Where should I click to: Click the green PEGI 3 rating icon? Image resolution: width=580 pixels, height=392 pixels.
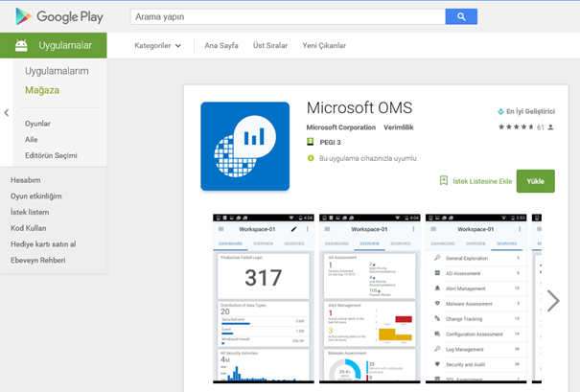click(x=311, y=142)
